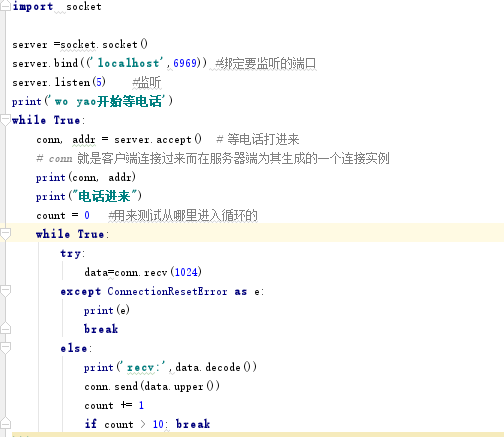Click the server.listen(5) statement
504x437 pixels.
pyautogui.click(x=59, y=82)
